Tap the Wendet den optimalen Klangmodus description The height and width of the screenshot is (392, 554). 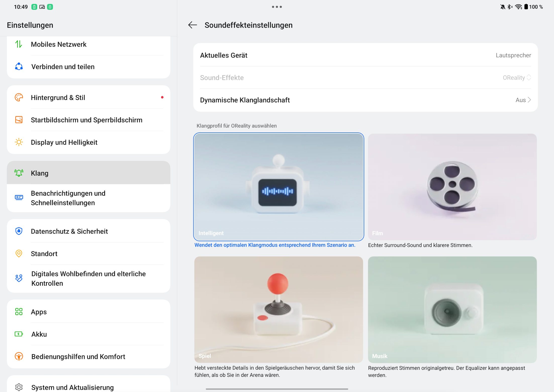pyautogui.click(x=275, y=245)
